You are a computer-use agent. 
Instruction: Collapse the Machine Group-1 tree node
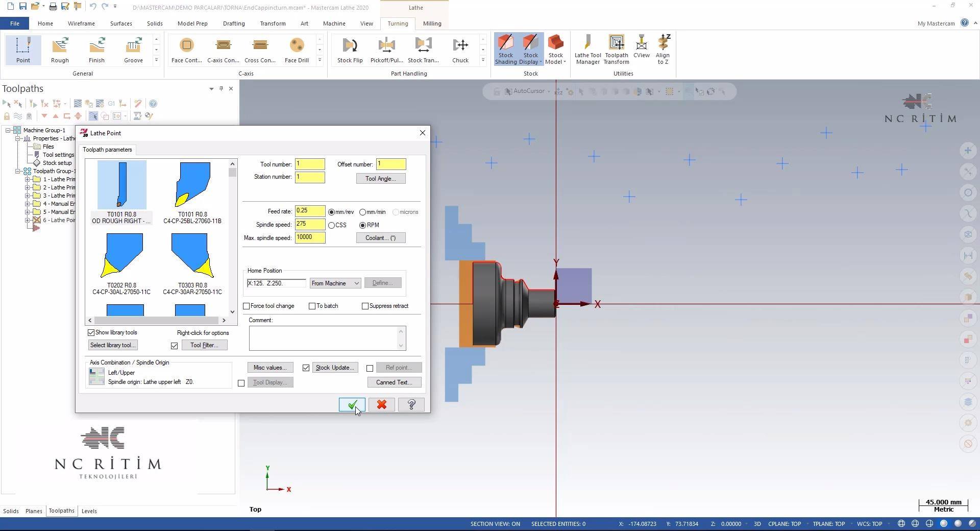click(8, 130)
